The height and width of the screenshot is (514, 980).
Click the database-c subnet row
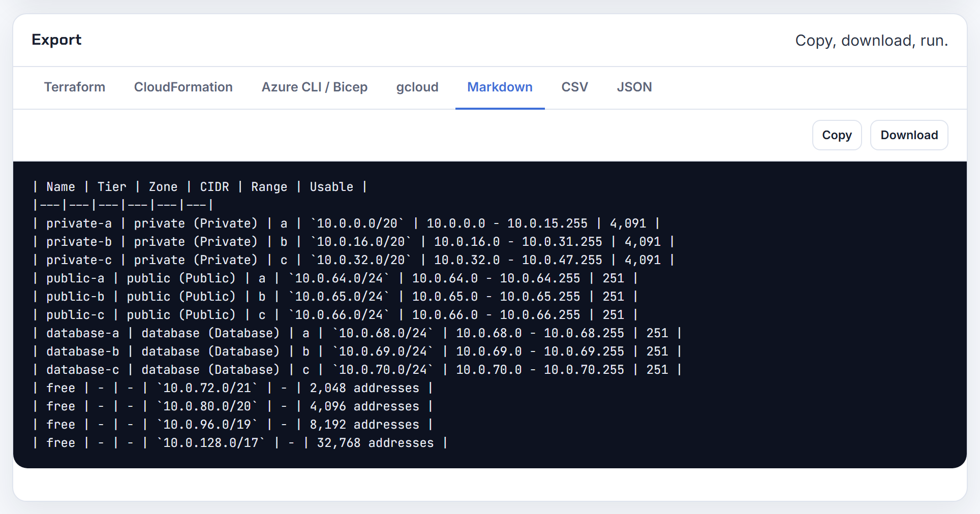coord(357,370)
